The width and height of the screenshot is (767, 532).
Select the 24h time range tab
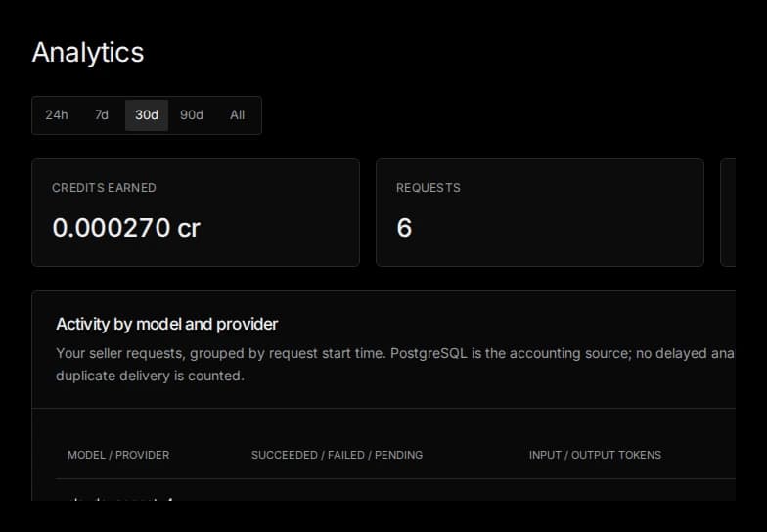click(x=57, y=115)
